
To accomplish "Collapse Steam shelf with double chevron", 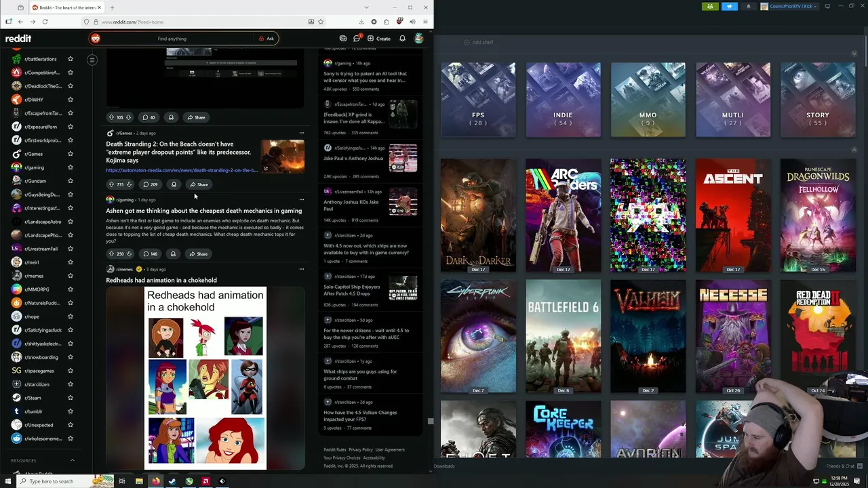I will [854, 150].
